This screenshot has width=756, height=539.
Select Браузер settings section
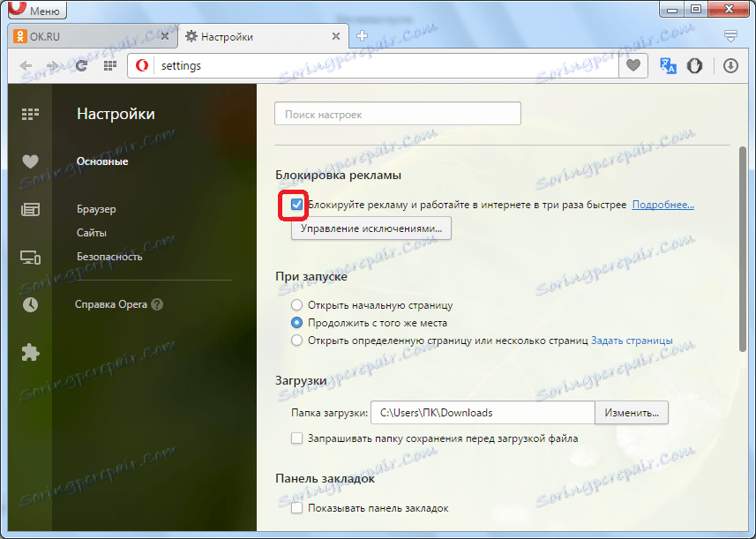coord(96,209)
